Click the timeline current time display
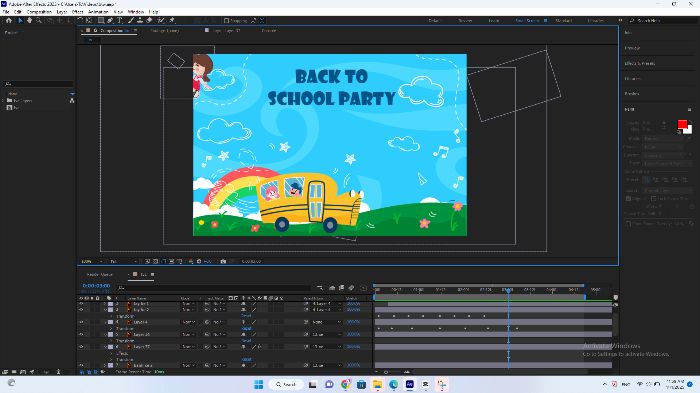This screenshot has height=393, width=700. (96, 286)
